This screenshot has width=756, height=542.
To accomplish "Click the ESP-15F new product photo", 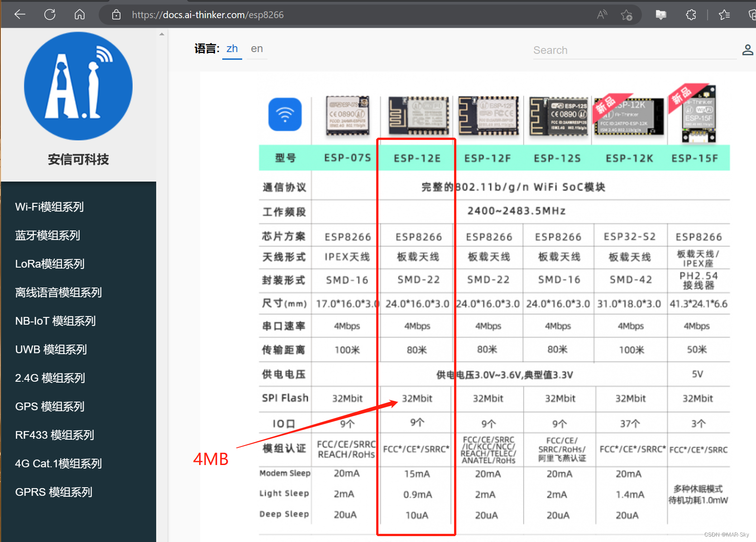I will click(x=694, y=113).
